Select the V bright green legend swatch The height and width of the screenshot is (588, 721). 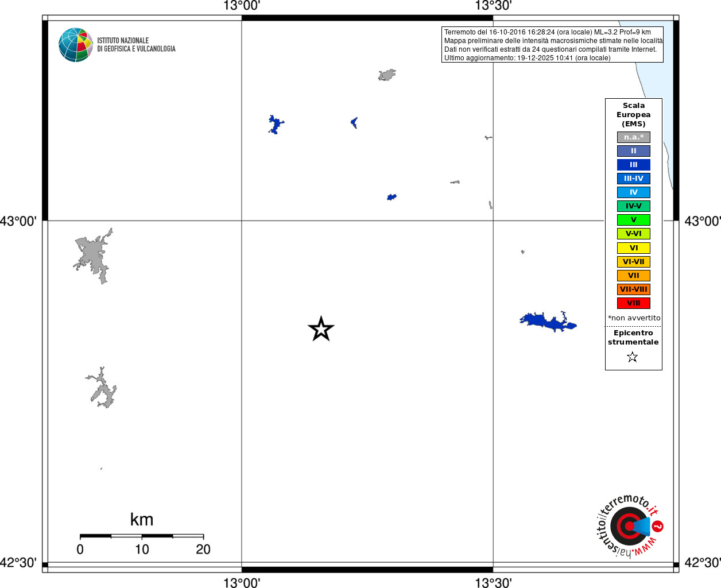tap(634, 220)
